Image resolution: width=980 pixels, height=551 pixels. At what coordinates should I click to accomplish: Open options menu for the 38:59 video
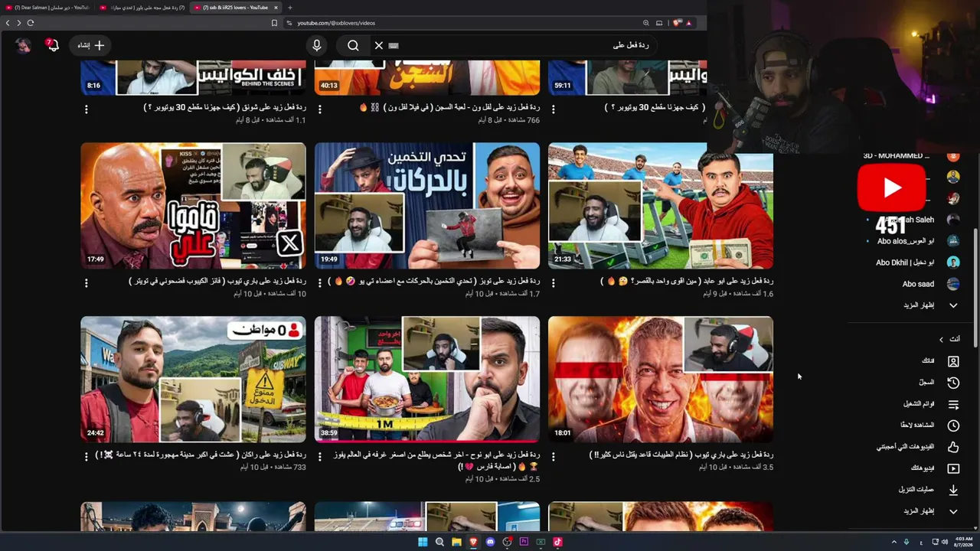319,456
